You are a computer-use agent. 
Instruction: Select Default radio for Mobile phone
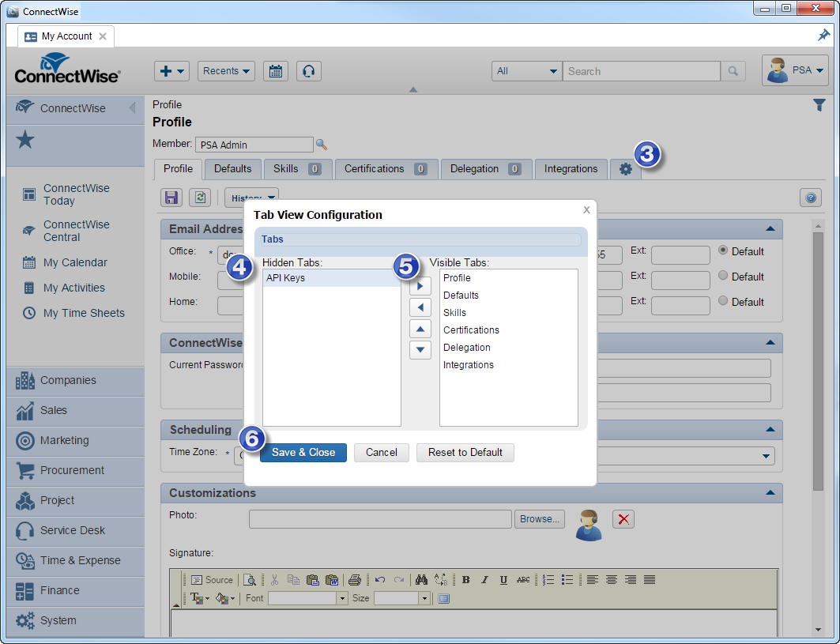pos(723,276)
